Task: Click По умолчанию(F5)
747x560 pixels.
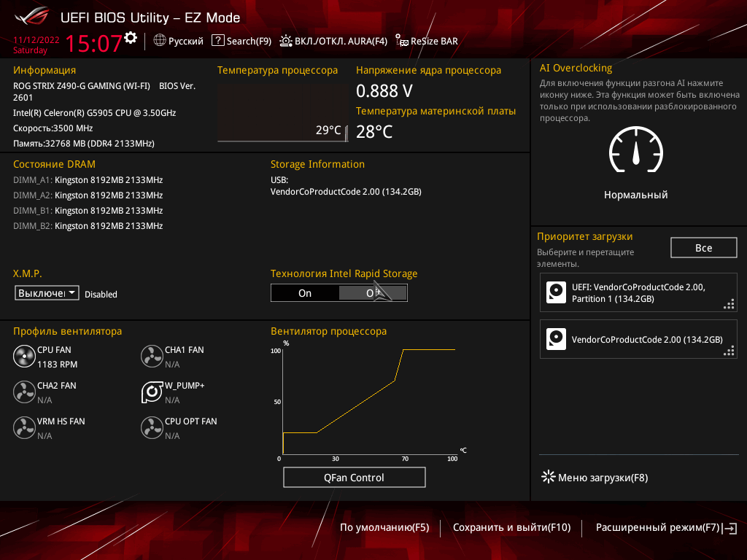Action: (x=384, y=528)
